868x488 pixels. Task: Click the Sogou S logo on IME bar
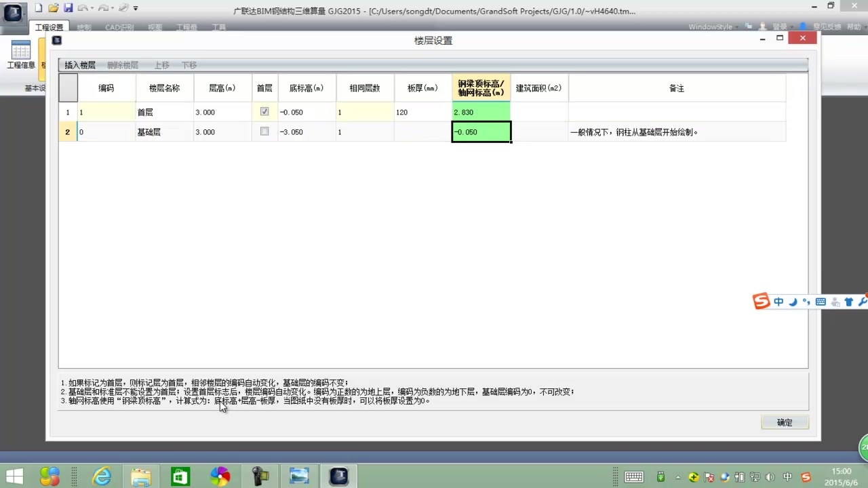(x=762, y=301)
